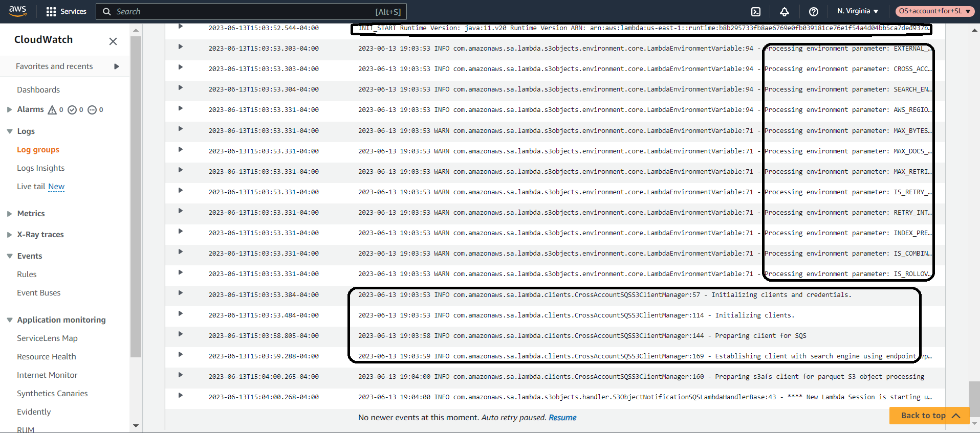
Task: Open the N. Virginia region dropdown
Action: (858, 11)
